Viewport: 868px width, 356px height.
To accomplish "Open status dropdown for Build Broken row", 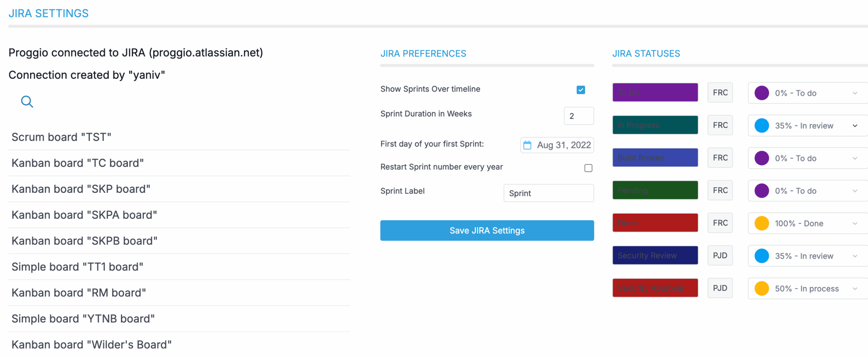I will click(x=808, y=158).
